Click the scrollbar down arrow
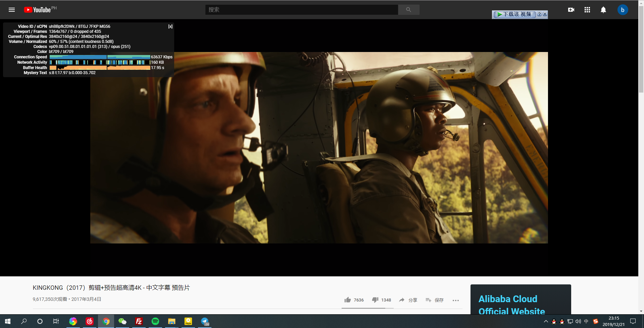This screenshot has width=644, height=328. [x=641, y=312]
